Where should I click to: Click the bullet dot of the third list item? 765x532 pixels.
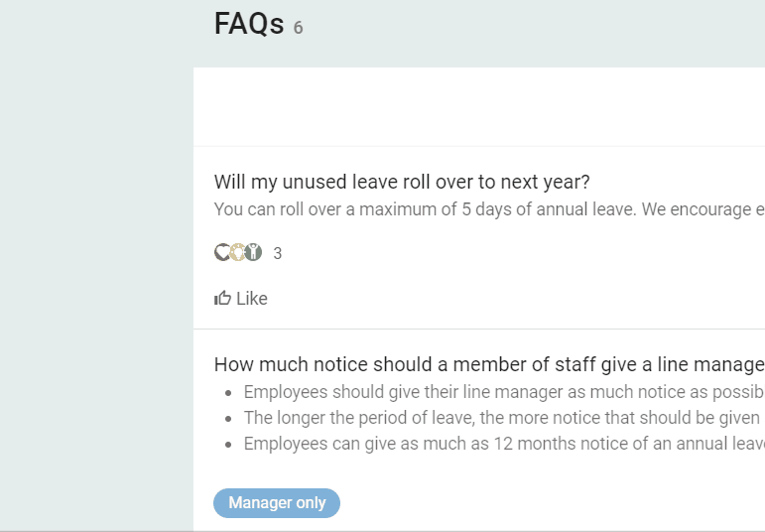pyautogui.click(x=228, y=445)
